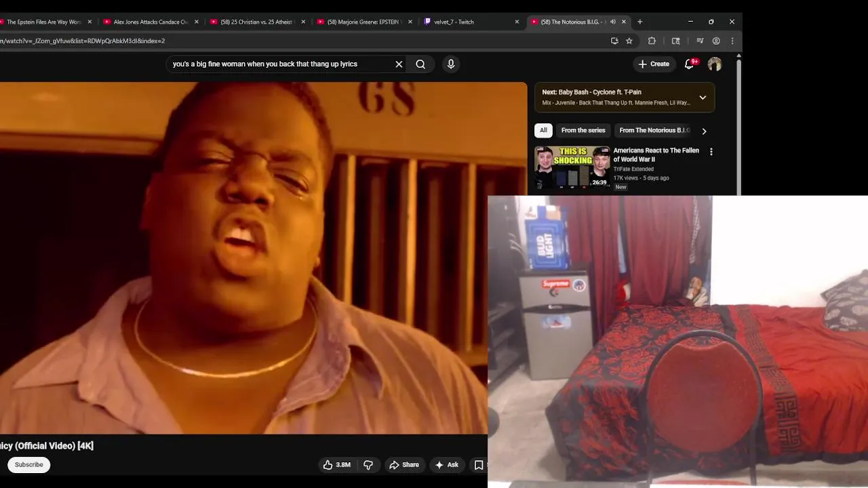This screenshot has height=488, width=868.
Task: Select the From The Notorious B.I.G. chip
Action: coord(654,130)
